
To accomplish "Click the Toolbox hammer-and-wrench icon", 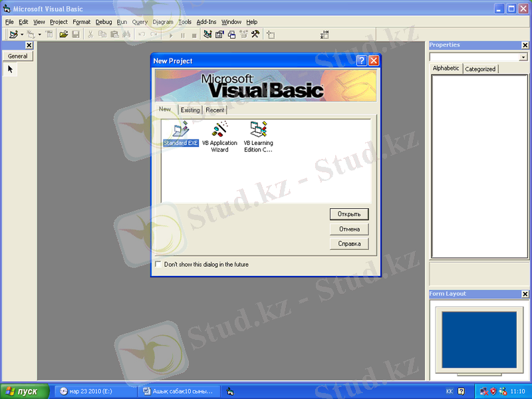I will [x=254, y=34].
